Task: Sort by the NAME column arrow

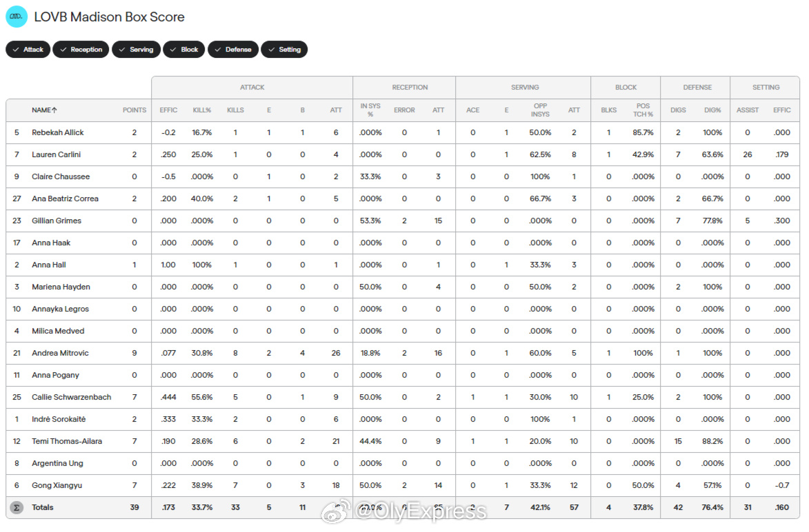Action: (54, 110)
